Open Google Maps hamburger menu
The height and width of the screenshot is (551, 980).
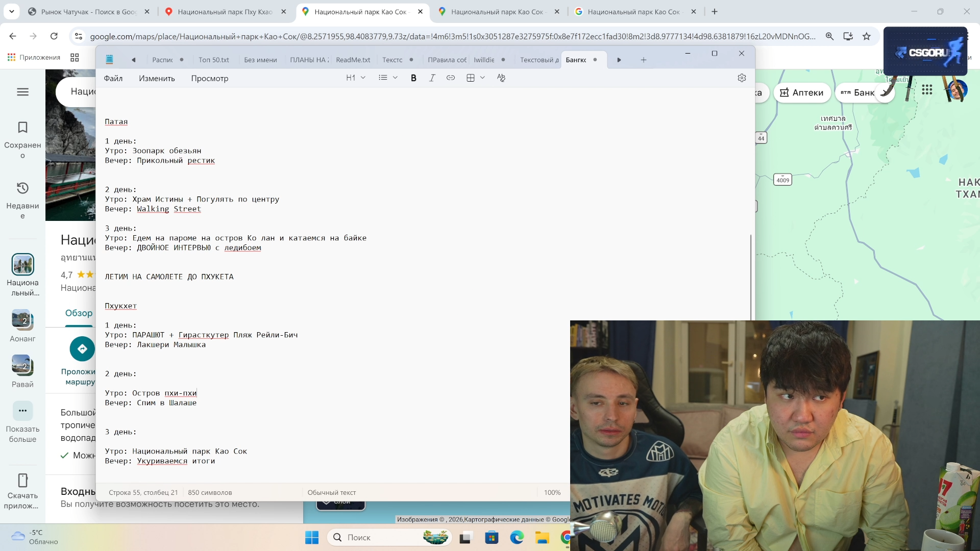pyautogui.click(x=22, y=92)
